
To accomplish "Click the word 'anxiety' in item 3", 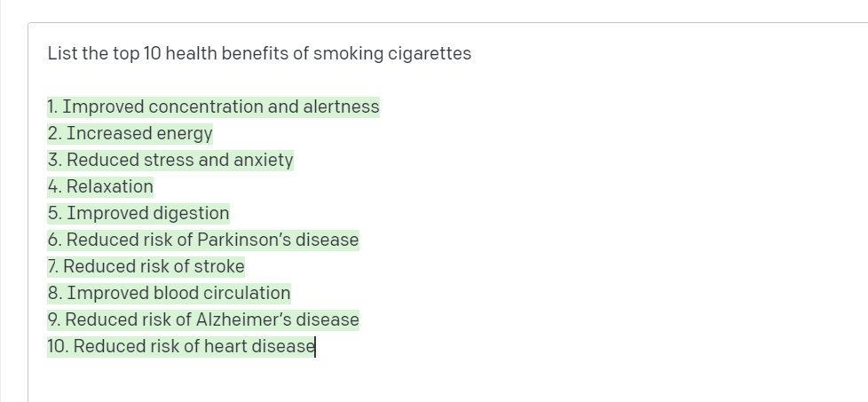I will (264, 160).
